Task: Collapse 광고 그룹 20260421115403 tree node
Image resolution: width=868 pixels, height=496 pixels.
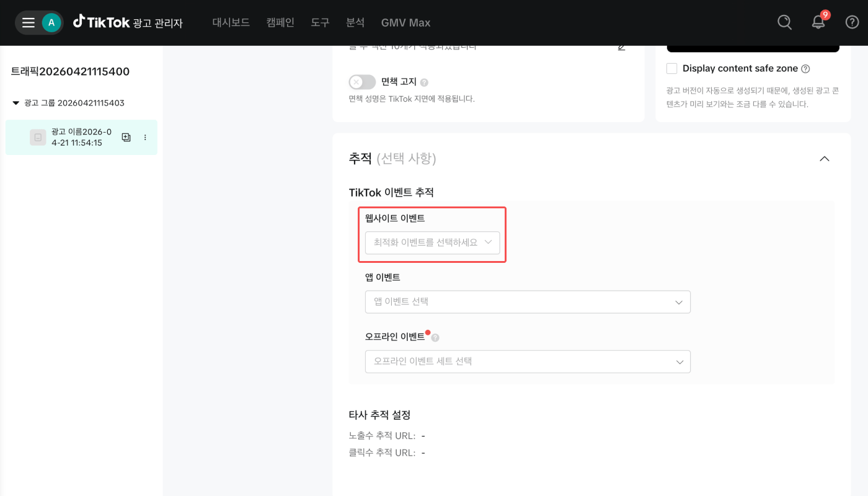Action: [x=16, y=103]
